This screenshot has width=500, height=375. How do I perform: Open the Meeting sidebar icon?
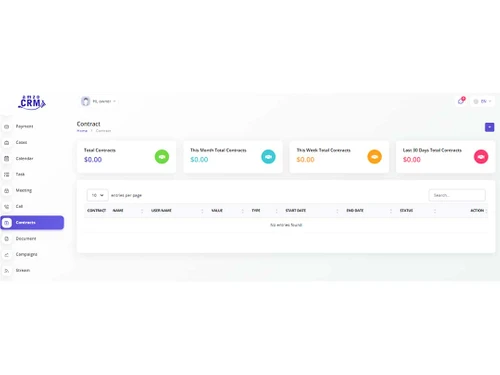pyautogui.click(x=6, y=191)
